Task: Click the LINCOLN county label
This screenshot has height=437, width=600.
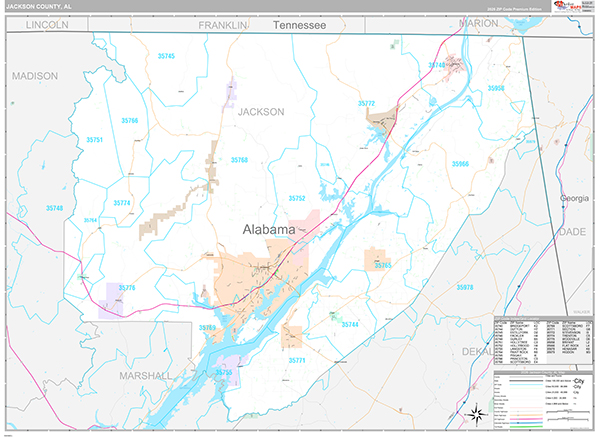Action: 47,25
